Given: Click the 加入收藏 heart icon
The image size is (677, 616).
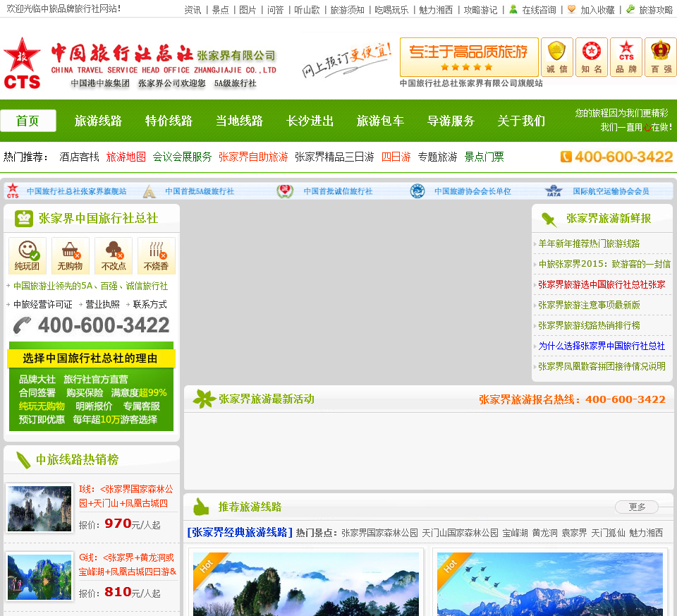Looking at the screenshot, I should point(571,9).
